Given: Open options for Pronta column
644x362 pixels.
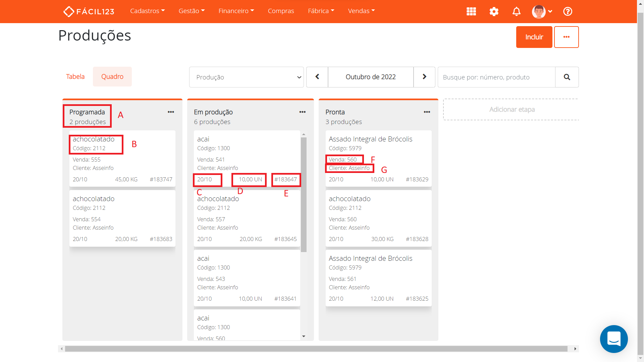Looking at the screenshot, I should (x=427, y=112).
